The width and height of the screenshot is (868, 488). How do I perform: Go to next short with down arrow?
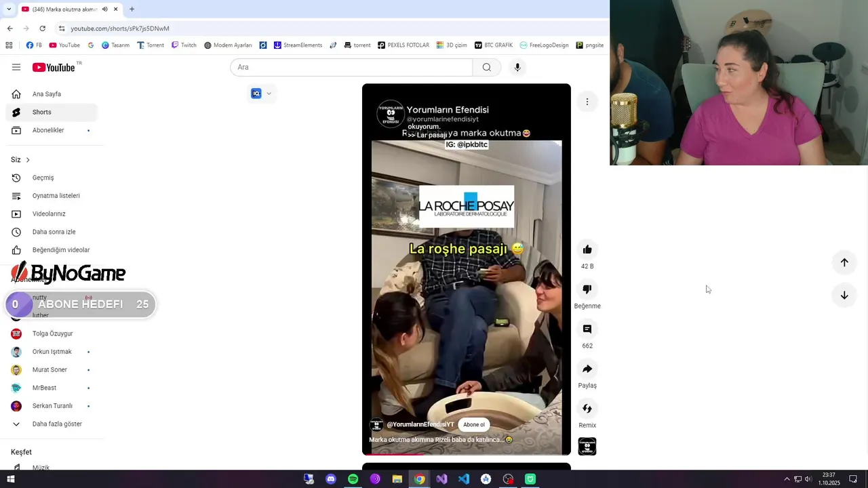[844, 296]
